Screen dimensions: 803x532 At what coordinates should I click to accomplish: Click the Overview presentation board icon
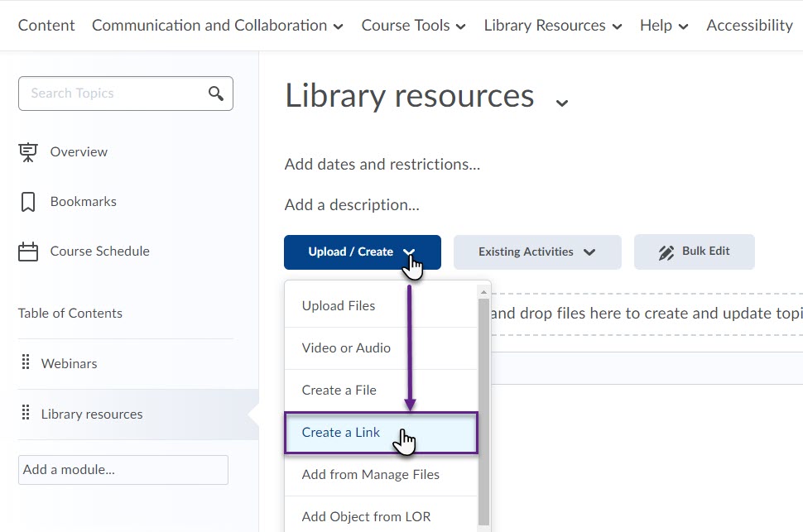pos(28,152)
